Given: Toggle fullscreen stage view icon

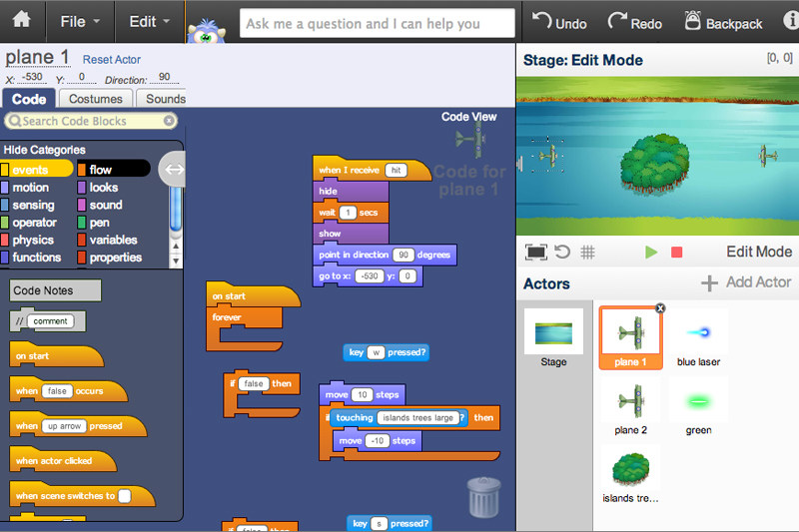Looking at the screenshot, I should [x=536, y=253].
